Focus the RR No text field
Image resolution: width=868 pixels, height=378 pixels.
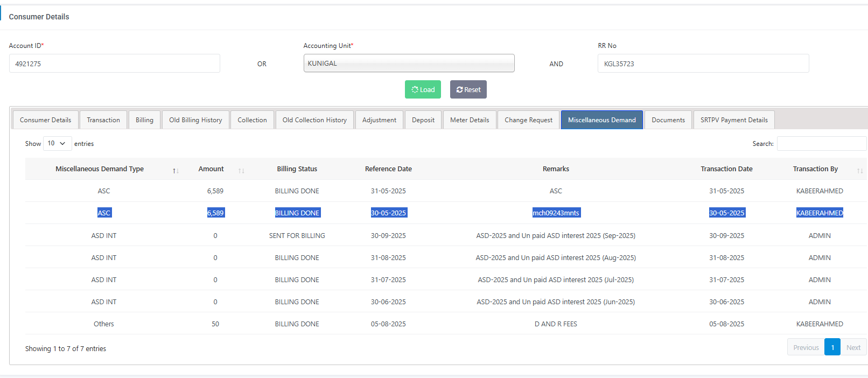point(703,64)
